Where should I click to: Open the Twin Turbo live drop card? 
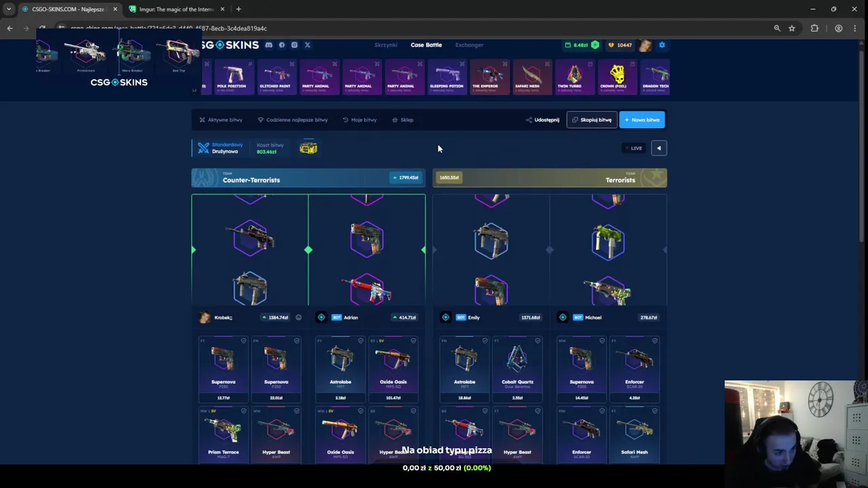[574, 76]
